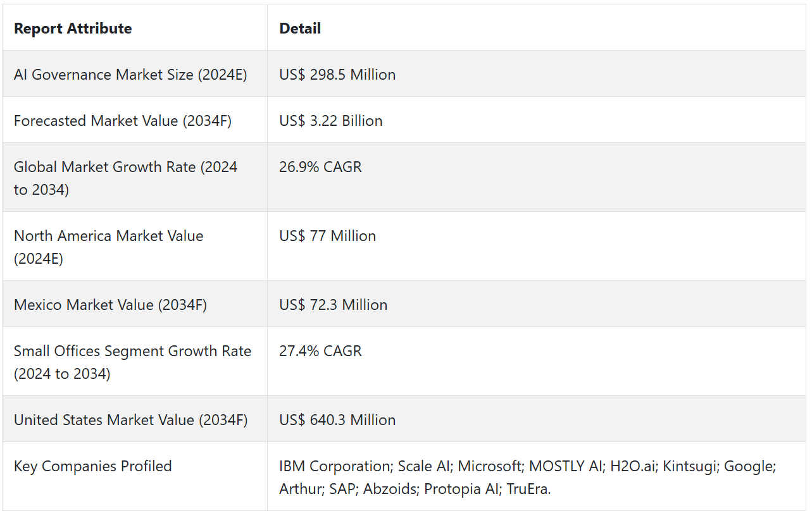Select the "Small Offices Segment Growth Rate" cell
Viewport: 812px width, 518px height.
[x=132, y=362]
